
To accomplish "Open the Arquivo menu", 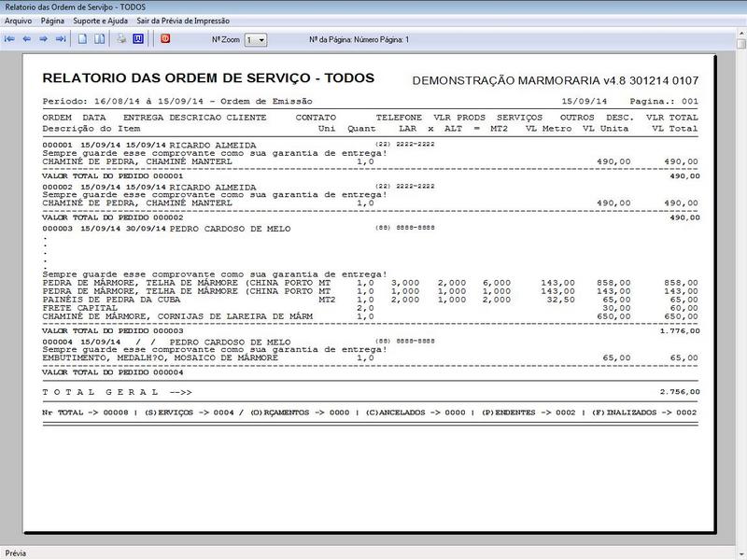I will click(x=18, y=21).
